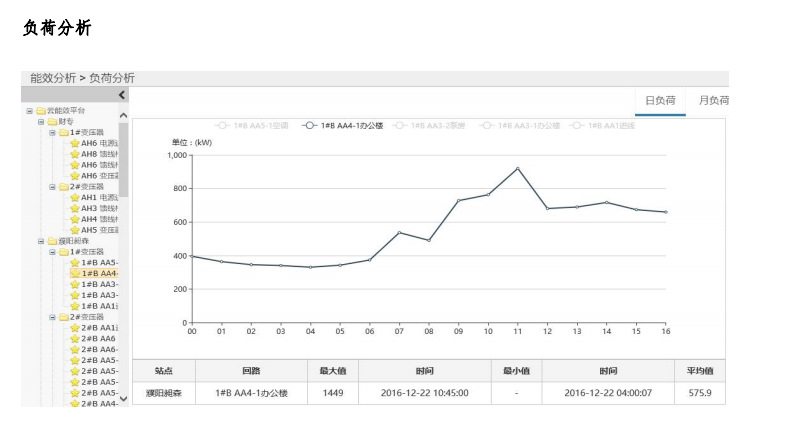Collapse the 云能效平台 root tree node
This screenshot has width=785, height=423.
(29, 110)
